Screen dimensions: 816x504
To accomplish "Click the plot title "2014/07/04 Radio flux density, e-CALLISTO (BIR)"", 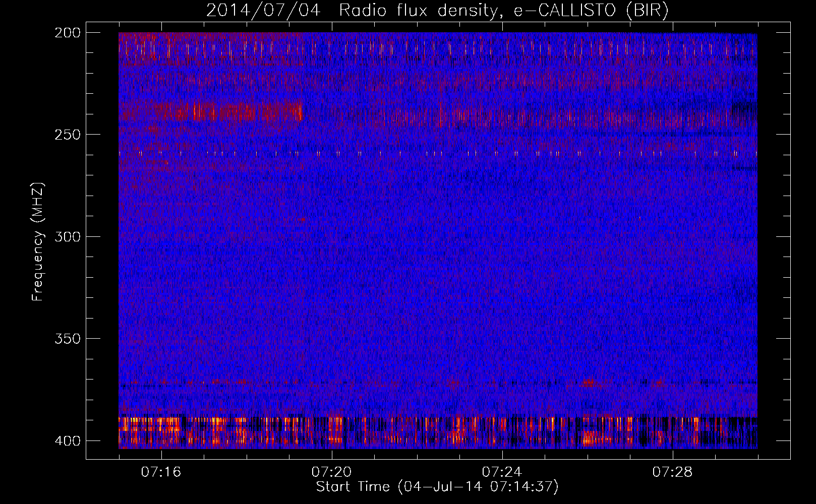I will click(x=437, y=11).
